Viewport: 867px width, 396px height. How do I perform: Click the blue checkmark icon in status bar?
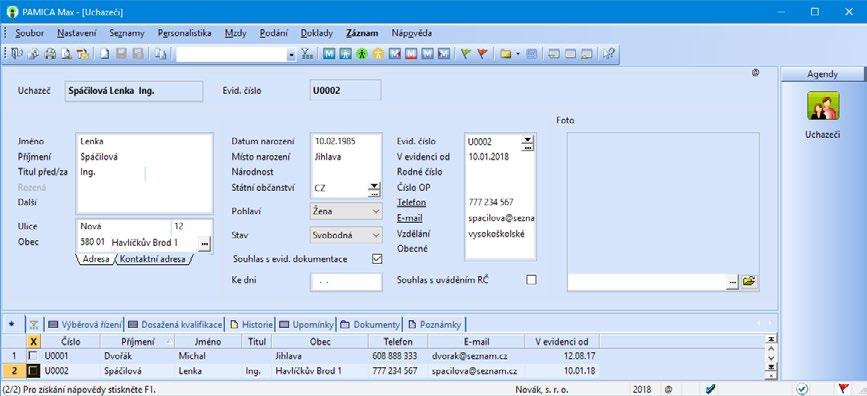click(711, 389)
